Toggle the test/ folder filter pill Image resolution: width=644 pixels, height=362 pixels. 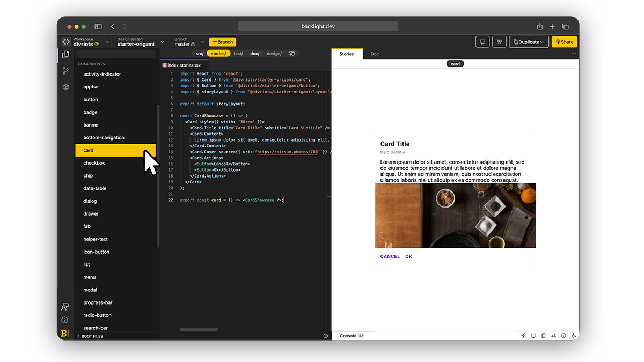pos(238,54)
